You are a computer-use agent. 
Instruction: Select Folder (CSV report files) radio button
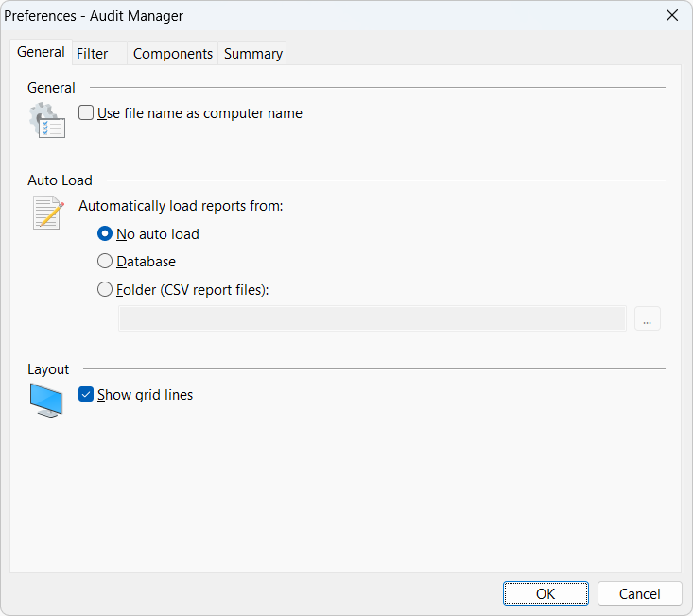click(106, 290)
